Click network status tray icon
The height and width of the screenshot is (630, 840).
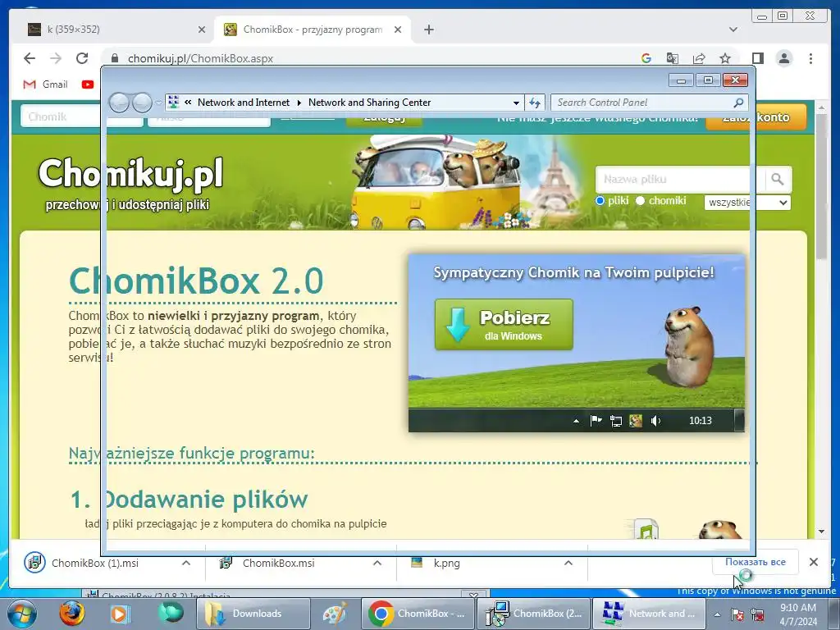(757, 614)
